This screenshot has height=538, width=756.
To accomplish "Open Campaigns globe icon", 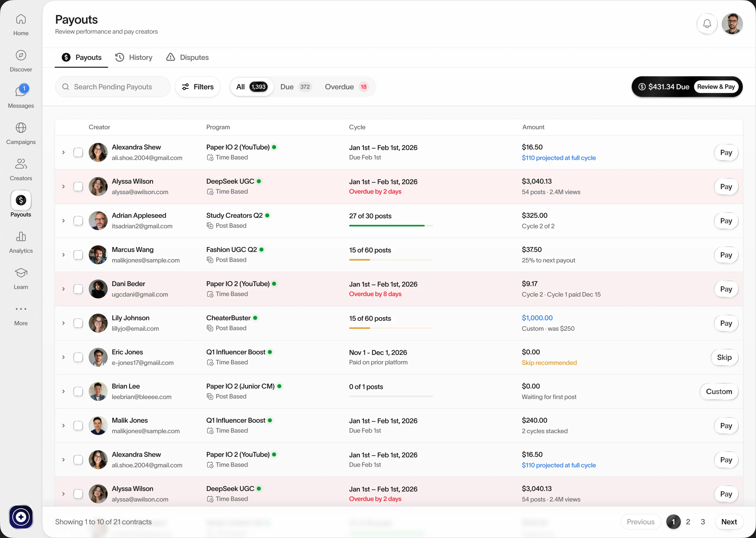I will 21,128.
